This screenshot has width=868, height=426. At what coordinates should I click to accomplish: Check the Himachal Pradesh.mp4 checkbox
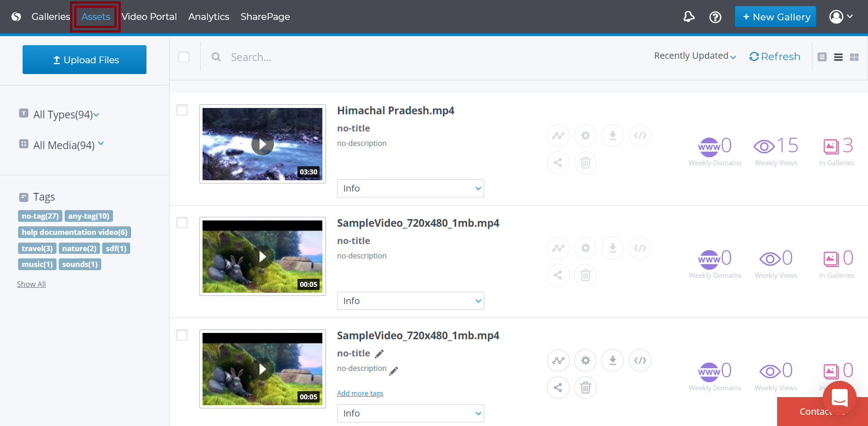coord(182,110)
